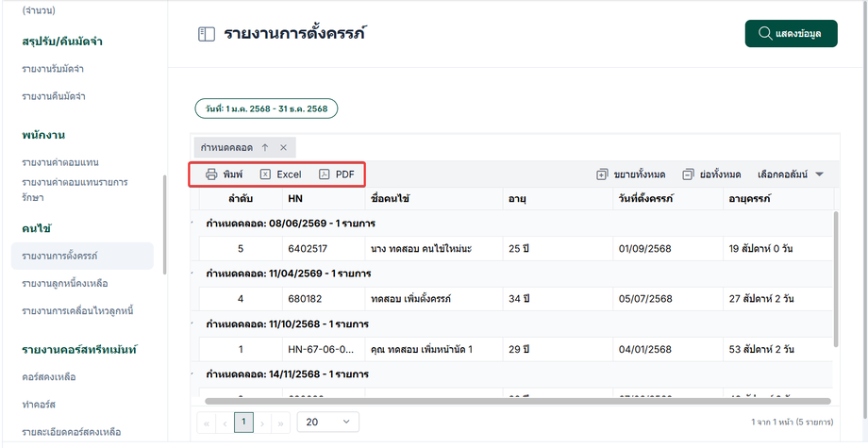Go to last page pagination arrow

(280, 423)
